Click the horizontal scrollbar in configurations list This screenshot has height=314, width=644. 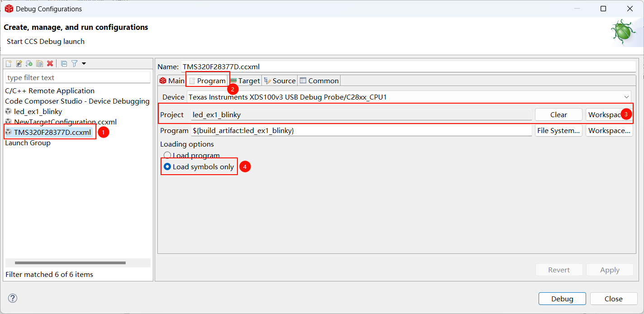tap(70, 263)
